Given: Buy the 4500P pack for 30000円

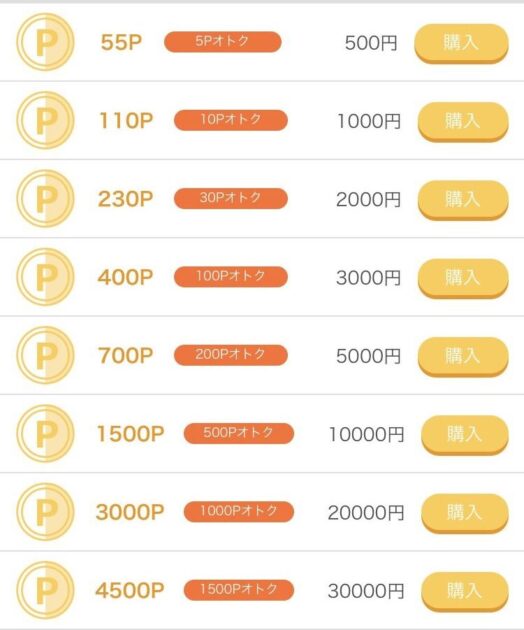Looking at the screenshot, I should (x=465, y=592).
